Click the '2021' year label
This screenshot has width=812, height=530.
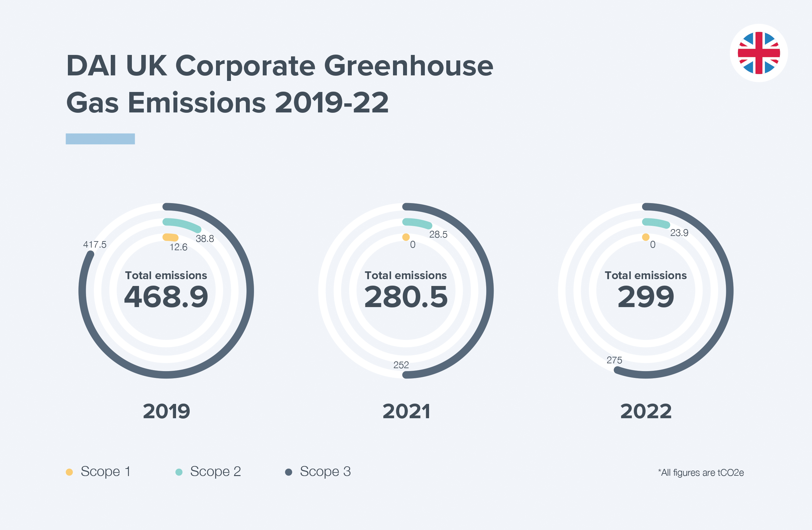click(406, 411)
